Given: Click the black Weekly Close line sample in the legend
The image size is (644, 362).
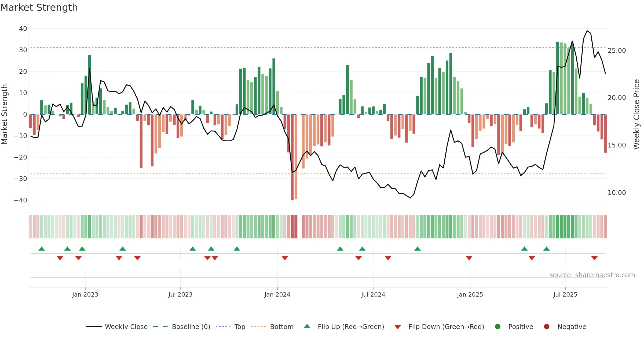Looking at the screenshot, I should 94,327.
